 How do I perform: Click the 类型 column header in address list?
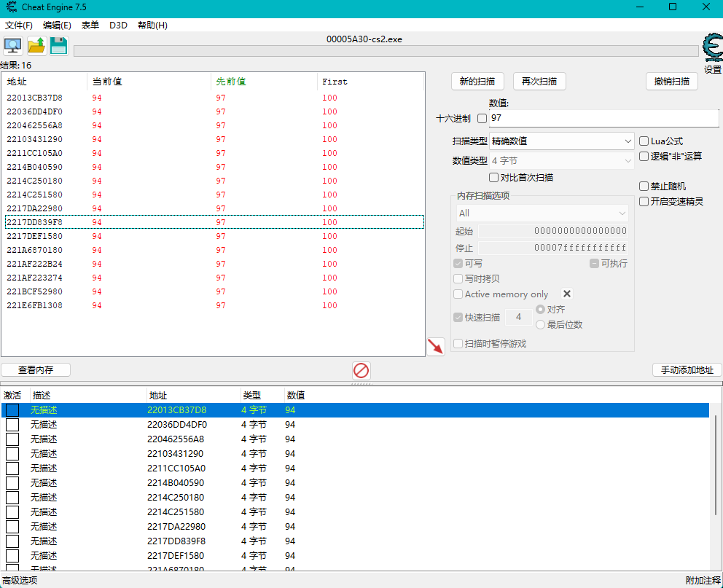click(262, 396)
